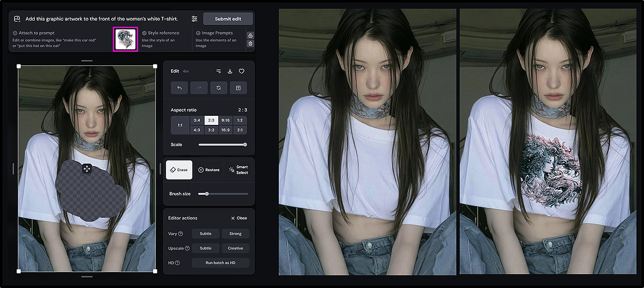Select the highlighted 2:3 aspect ratio
This screenshot has width=644, height=288.
[211, 120]
